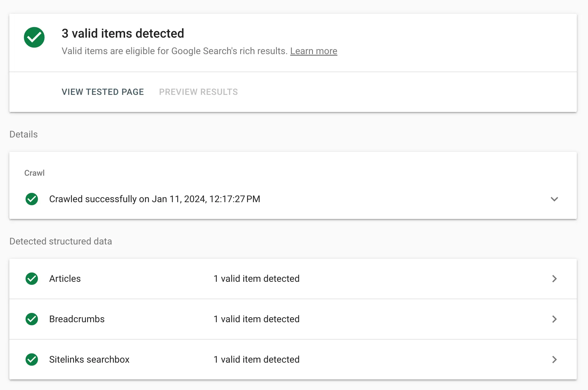Open Articles details with the right chevron
The width and height of the screenshot is (588, 390).
point(554,279)
